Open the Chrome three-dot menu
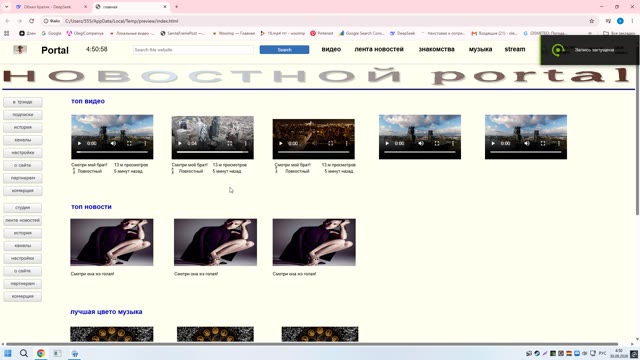 (x=632, y=21)
